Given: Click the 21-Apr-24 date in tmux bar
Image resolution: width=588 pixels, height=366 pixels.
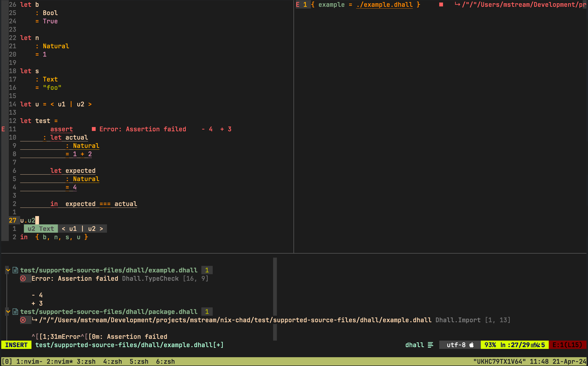Looking at the screenshot, I should tap(569, 361).
